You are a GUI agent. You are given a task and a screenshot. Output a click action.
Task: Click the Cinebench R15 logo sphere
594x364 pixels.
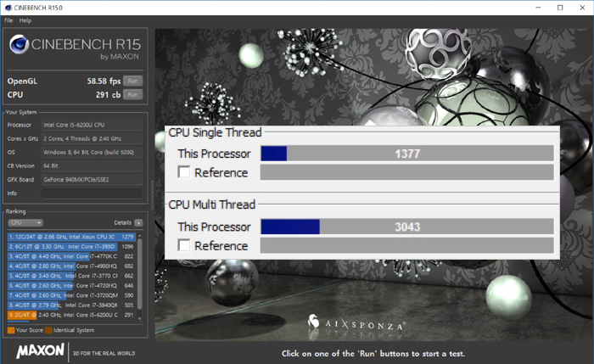pos(20,44)
